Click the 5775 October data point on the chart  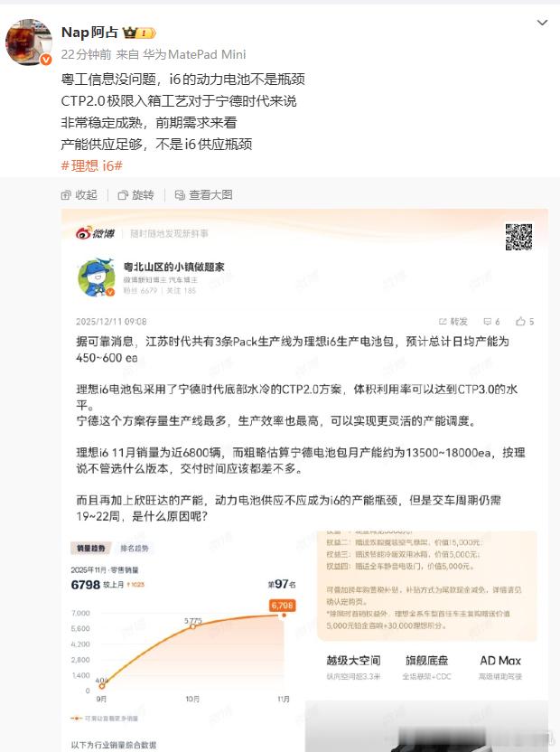click(x=192, y=624)
